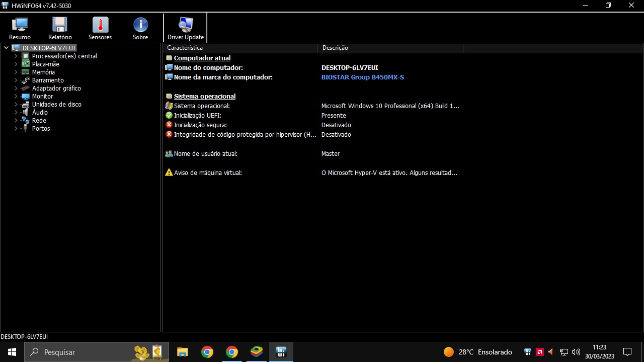Expand the Portos node
The height and width of the screenshot is (362, 644).
pyautogui.click(x=16, y=129)
